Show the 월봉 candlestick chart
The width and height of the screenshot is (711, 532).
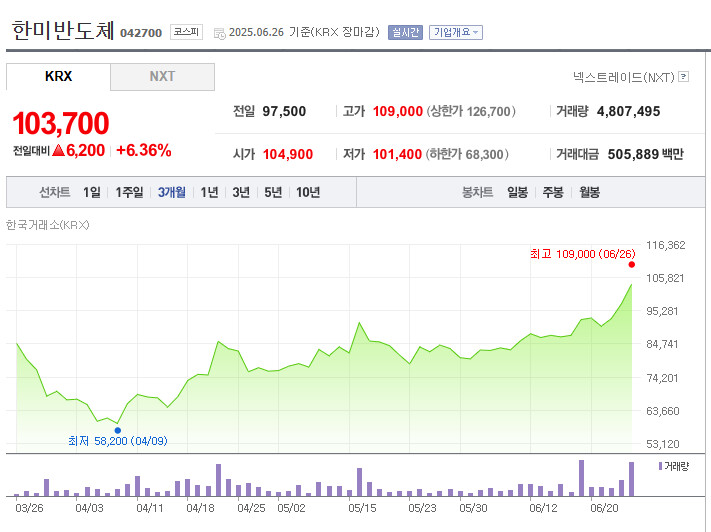click(x=589, y=192)
